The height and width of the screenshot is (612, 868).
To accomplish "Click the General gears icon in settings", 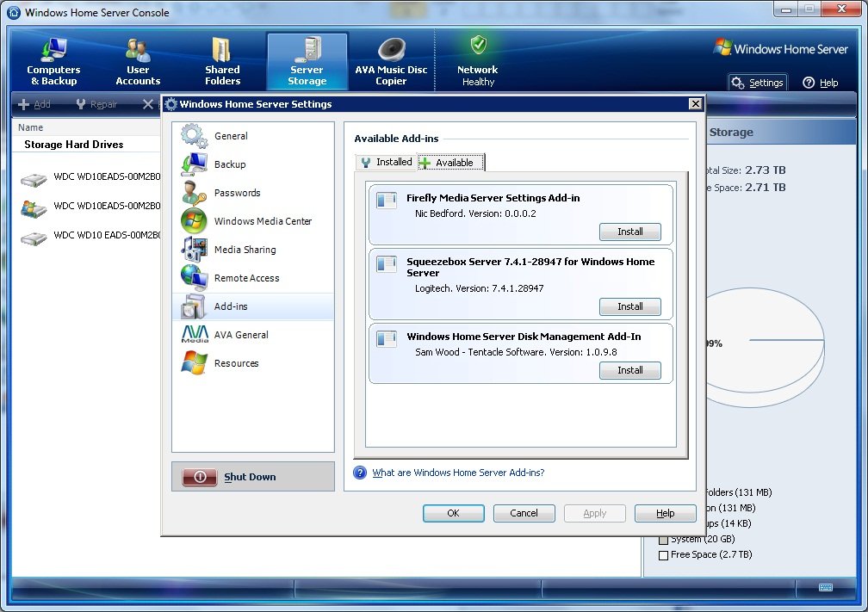I will [195, 136].
